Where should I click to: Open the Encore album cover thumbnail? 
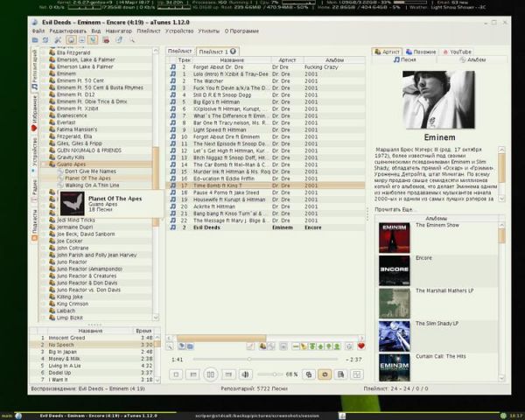394,270
